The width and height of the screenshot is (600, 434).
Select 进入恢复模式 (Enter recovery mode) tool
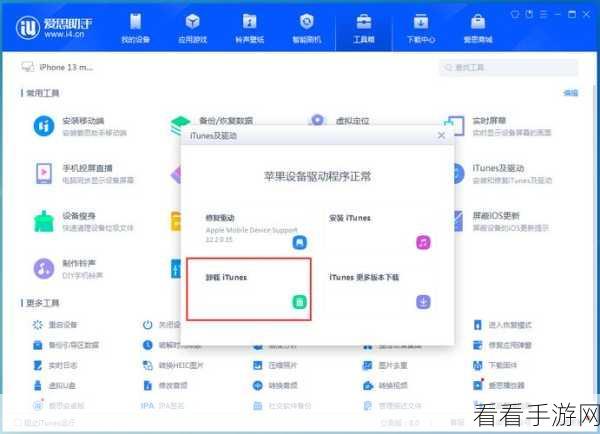502,325
